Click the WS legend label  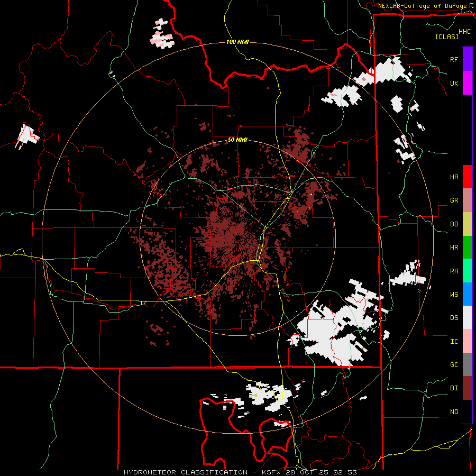coord(454,294)
